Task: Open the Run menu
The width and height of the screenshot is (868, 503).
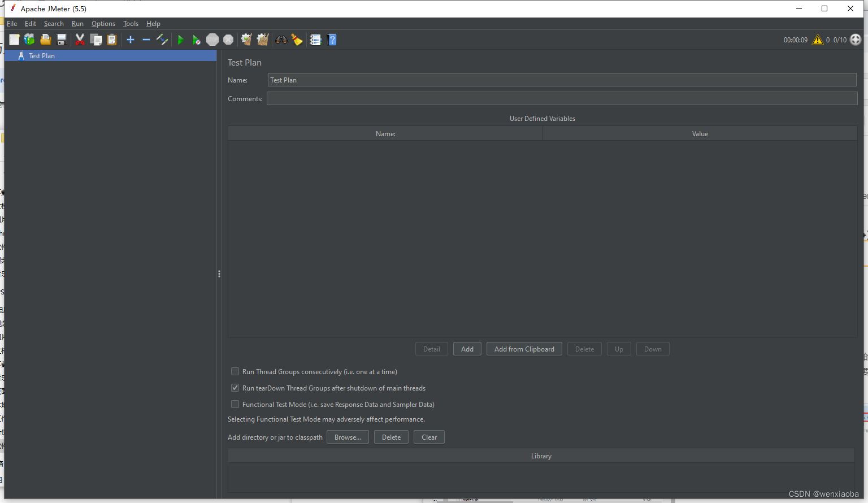Action: (77, 24)
